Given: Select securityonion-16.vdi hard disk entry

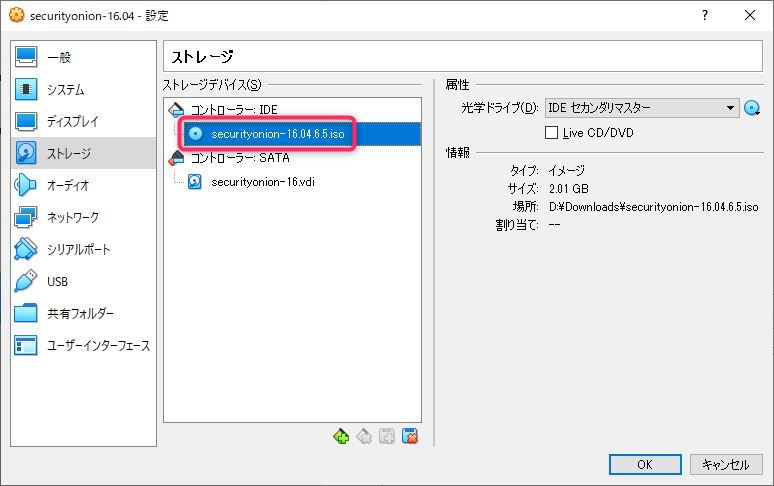Looking at the screenshot, I should pyautogui.click(x=302, y=182).
